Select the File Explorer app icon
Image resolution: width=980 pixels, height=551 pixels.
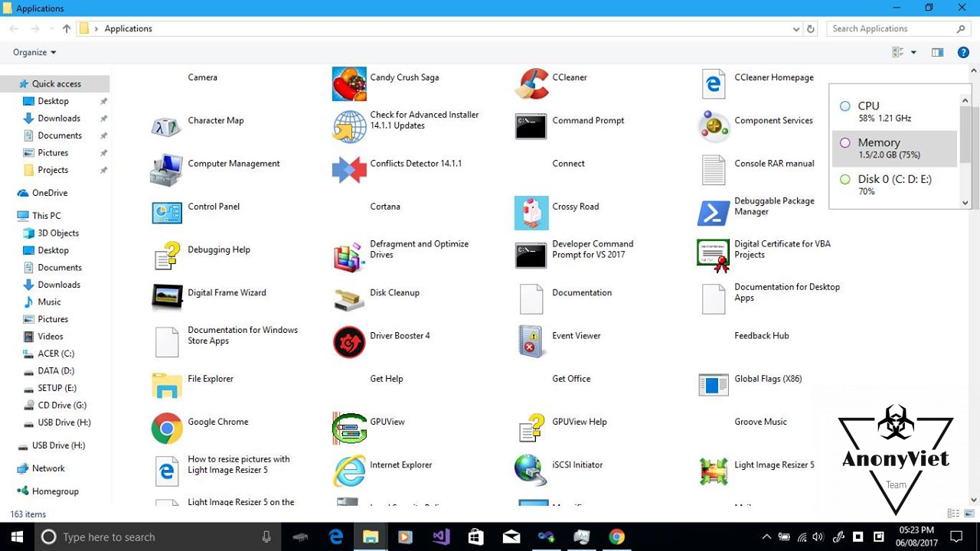tap(166, 385)
